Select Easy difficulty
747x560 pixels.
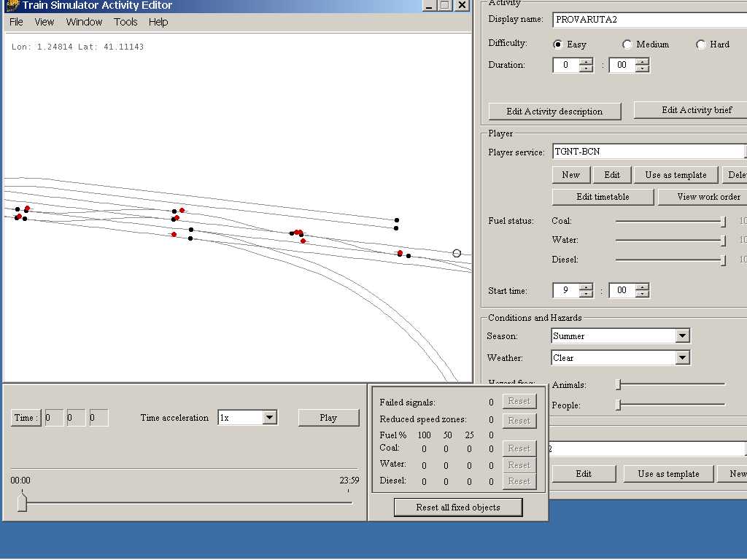[x=559, y=44]
